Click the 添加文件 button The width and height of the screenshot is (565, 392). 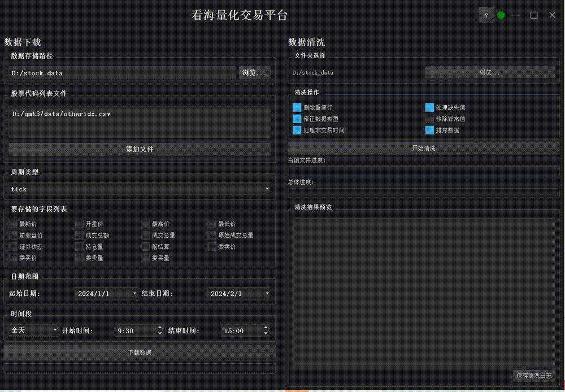(140, 149)
